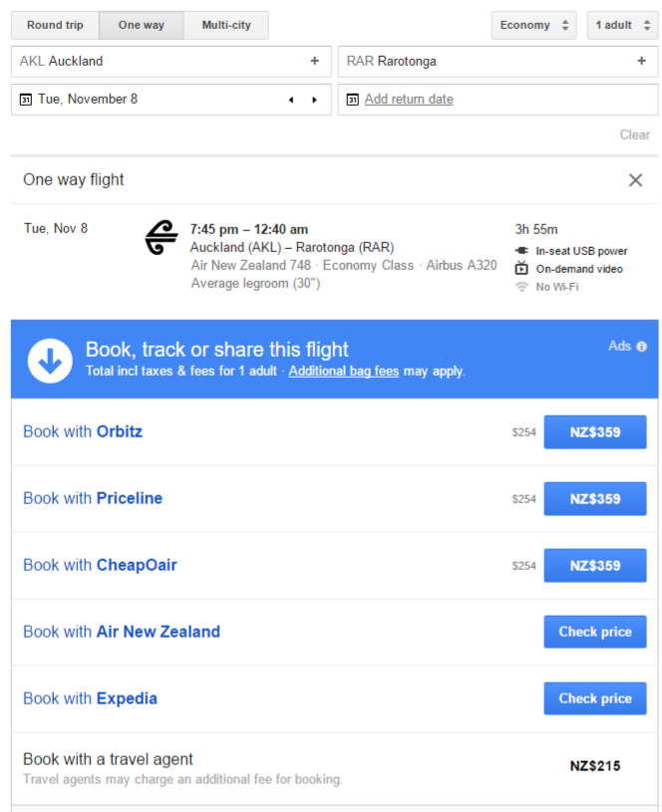Click the plus icon in Auckland origin field
Screen dimensions: 662x812
click(314, 61)
